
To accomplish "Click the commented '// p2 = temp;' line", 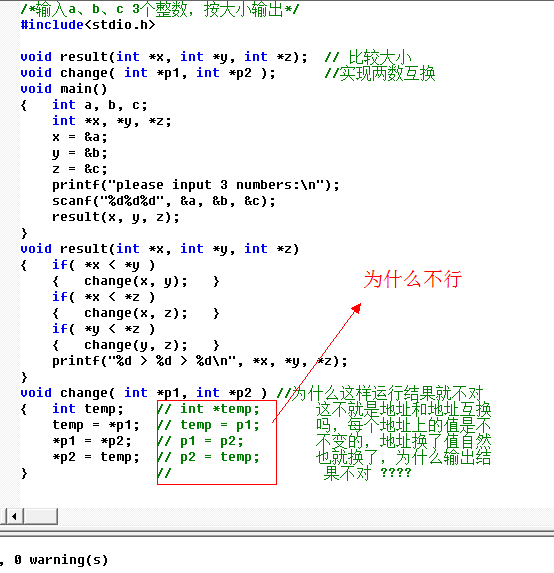I will [208, 457].
